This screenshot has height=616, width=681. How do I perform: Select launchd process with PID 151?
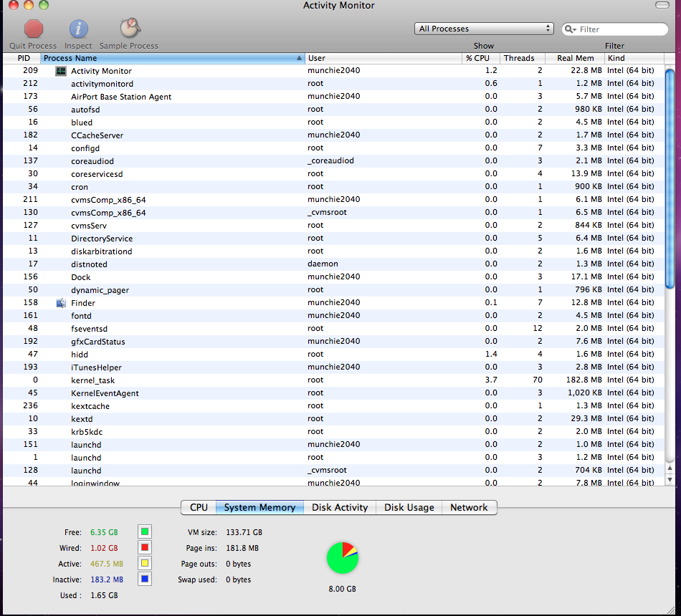tap(333, 445)
